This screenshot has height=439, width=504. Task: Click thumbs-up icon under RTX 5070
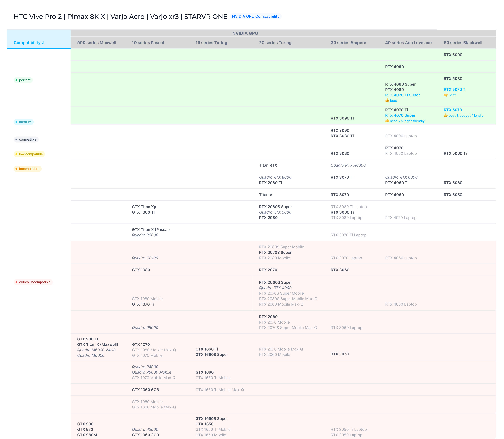pos(446,115)
